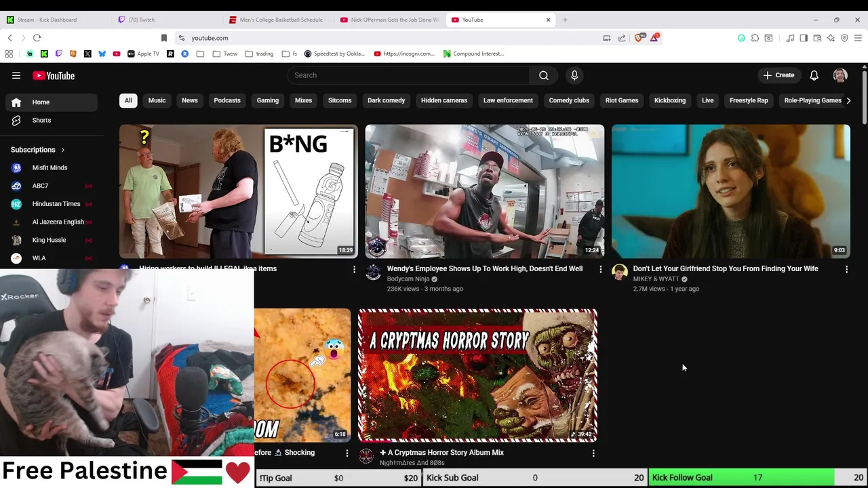Viewport: 868px width, 488px height.
Task: Select the News filter chip
Action: point(190,100)
